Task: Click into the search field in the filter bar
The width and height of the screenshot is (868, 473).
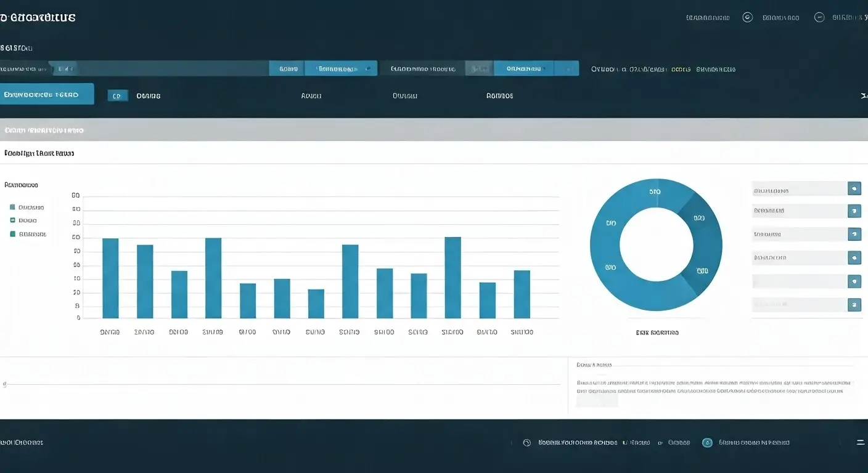Action: [173, 68]
